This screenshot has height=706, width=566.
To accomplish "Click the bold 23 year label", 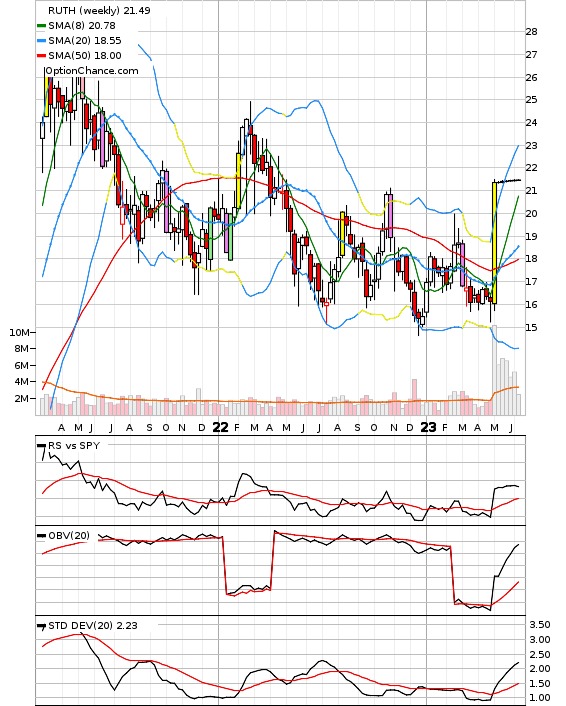I will coord(428,427).
